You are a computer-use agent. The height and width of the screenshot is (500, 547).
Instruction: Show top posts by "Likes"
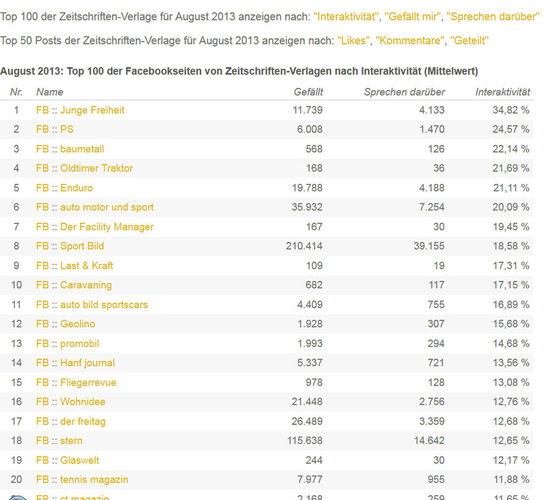pos(353,41)
